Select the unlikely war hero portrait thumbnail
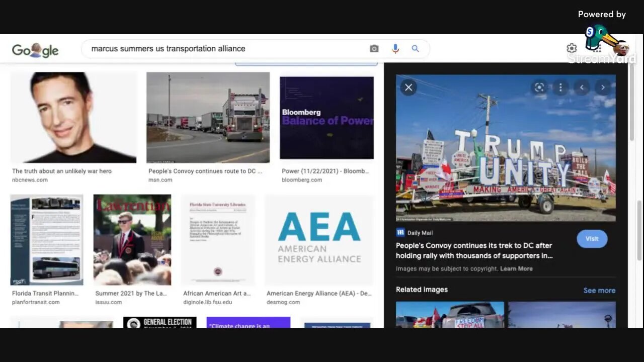This screenshot has width=644, height=362. click(x=73, y=118)
